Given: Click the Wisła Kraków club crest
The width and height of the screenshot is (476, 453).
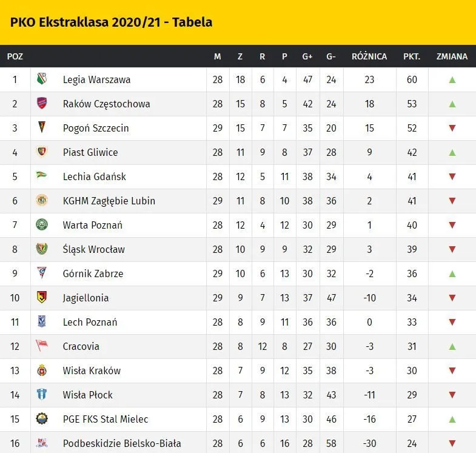Looking at the screenshot, I should [42, 371].
